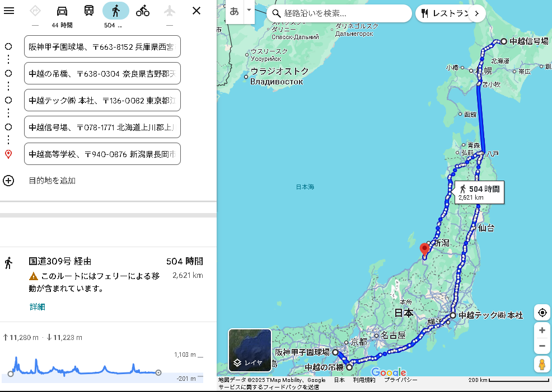Image resolution: width=552 pixels, height=392 pixels.
Task: Click the 2,621 km distance in route summary
Action: pyautogui.click(x=188, y=275)
